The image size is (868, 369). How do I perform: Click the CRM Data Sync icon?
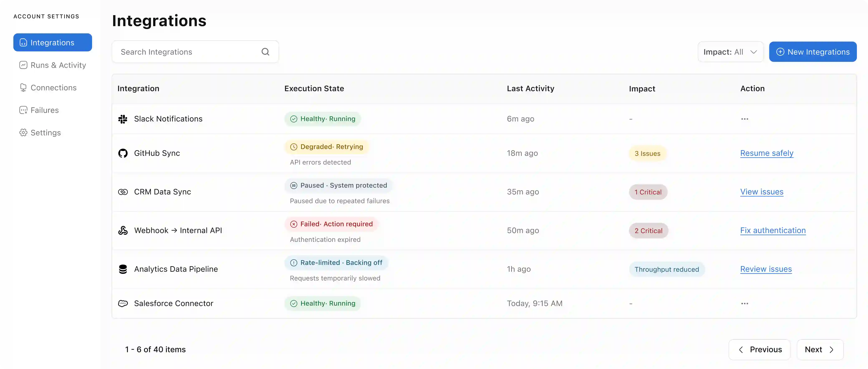(123, 192)
